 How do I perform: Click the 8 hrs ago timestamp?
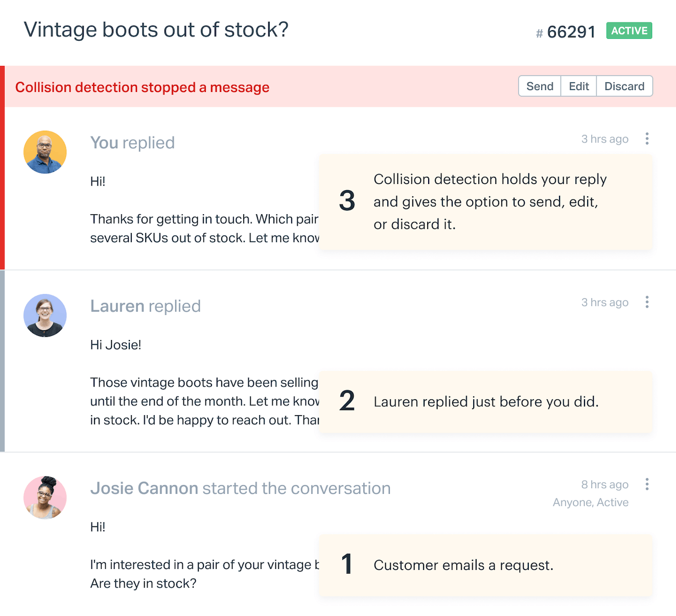604,484
